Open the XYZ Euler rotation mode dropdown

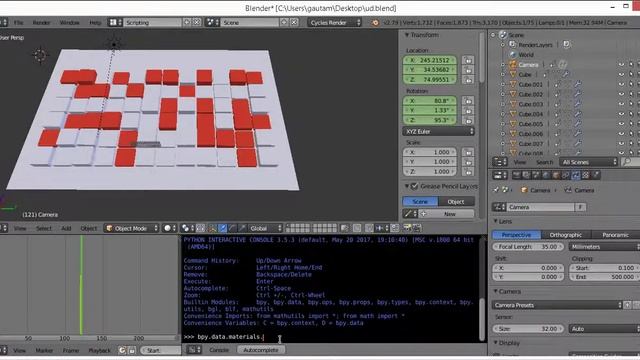438,131
